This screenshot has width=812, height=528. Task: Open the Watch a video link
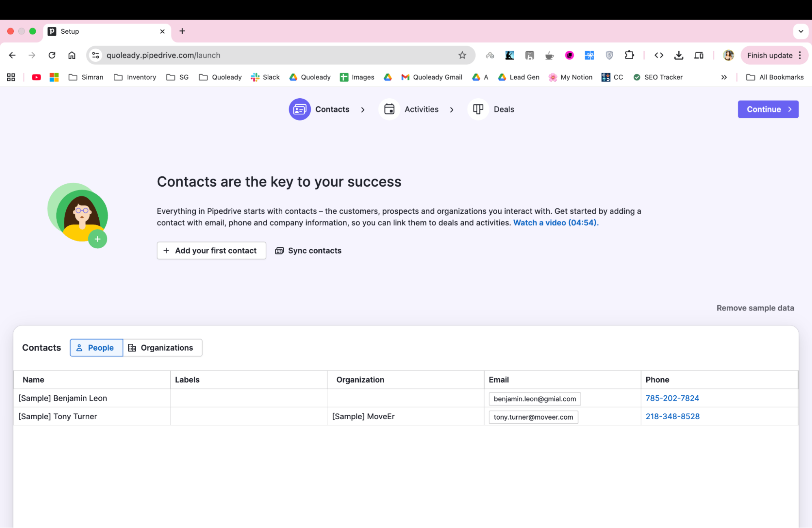(555, 222)
